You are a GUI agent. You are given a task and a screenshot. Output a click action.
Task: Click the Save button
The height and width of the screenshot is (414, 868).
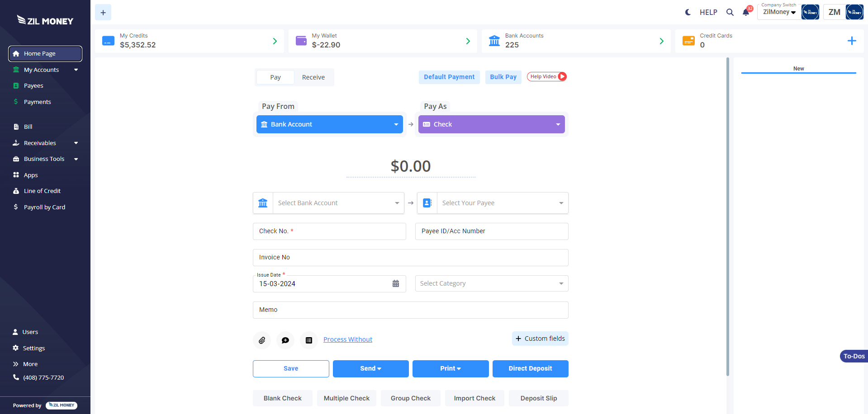tap(291, 369)
